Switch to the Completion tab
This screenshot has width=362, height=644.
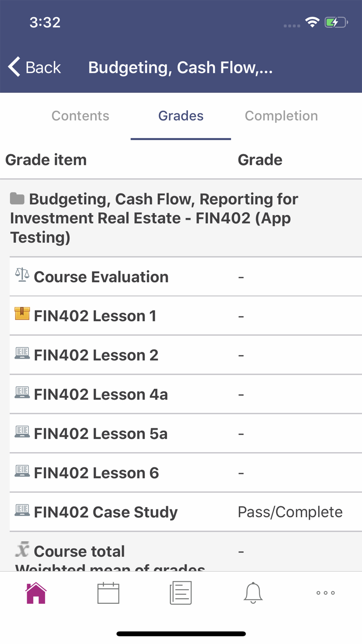(x=281, y=116)
